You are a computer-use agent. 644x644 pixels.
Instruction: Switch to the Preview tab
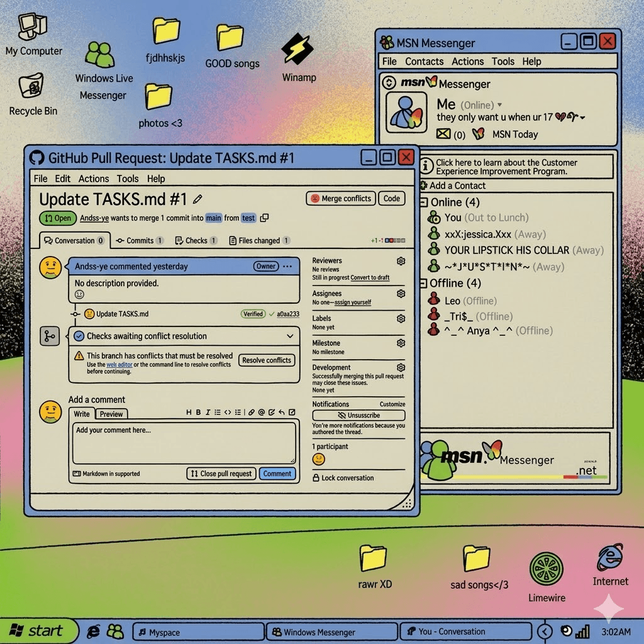coord(111,414)
